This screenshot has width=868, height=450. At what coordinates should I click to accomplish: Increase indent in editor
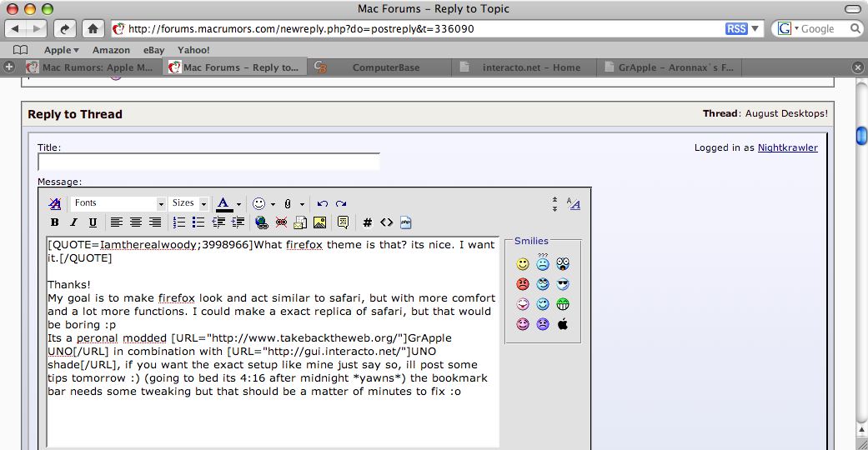click(238, 222)
